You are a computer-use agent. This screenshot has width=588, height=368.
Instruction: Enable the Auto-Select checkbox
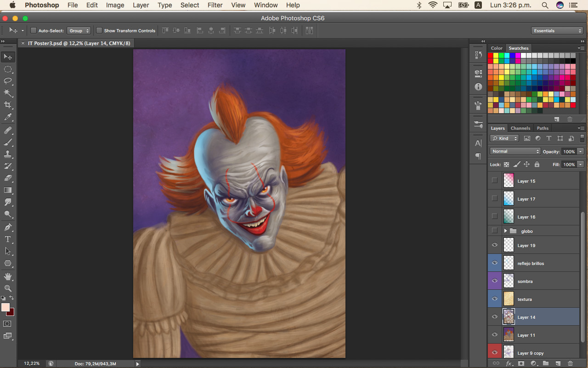[x=34, y=31]
